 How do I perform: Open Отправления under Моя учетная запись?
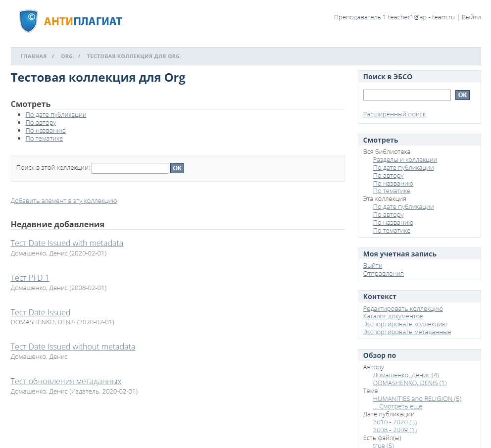[383, 274]
